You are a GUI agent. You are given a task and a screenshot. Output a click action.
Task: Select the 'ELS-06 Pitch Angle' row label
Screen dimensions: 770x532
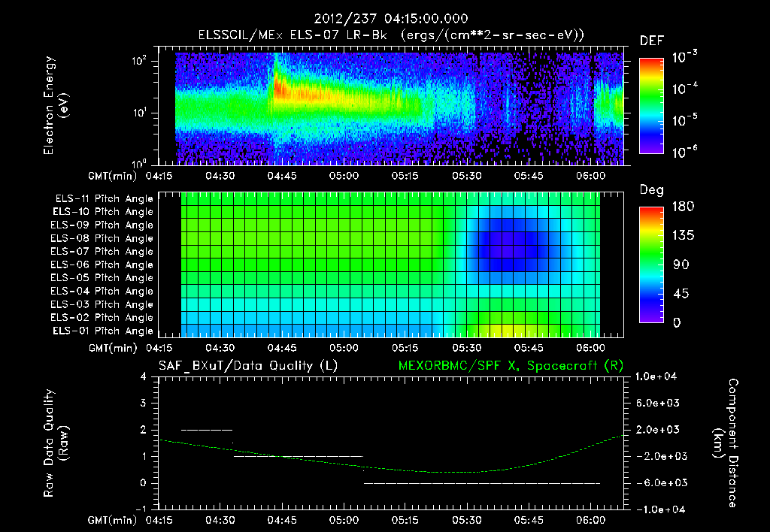102,264
